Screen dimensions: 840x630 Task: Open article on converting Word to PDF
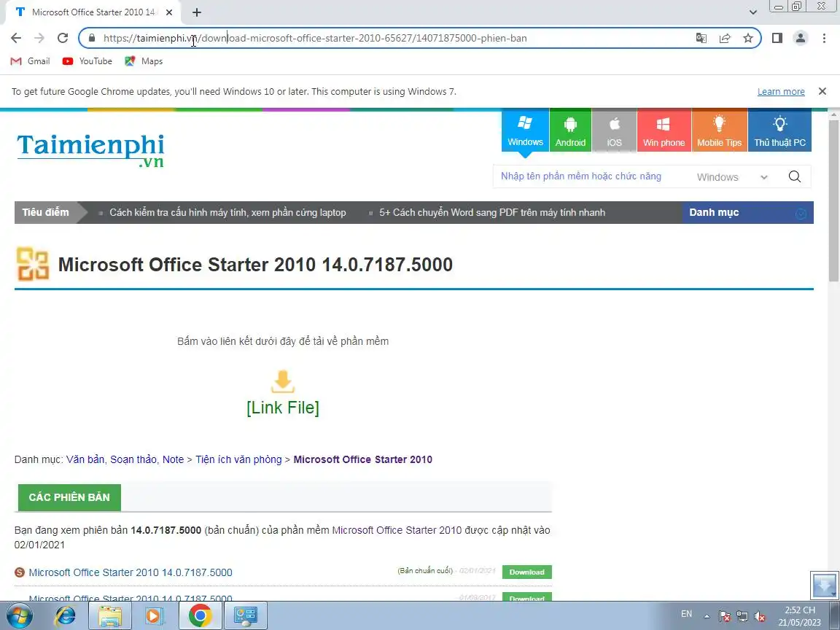[x=492, y=213]
